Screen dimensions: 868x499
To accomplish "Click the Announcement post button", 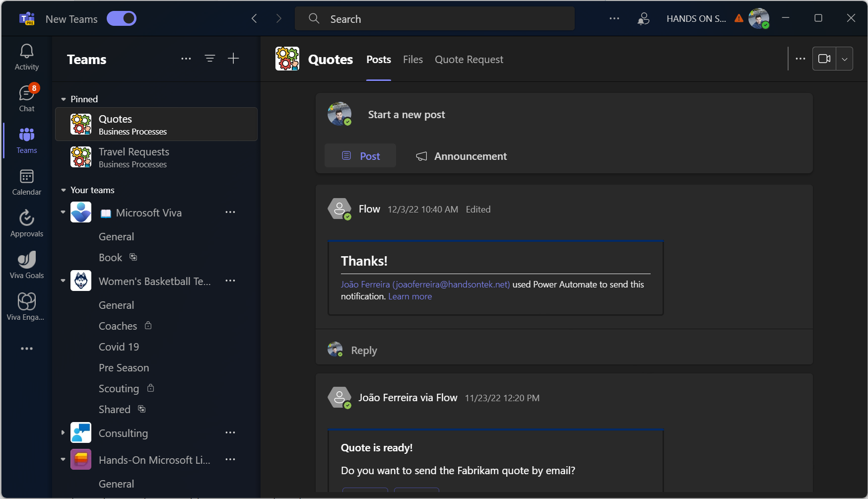I will (461, 155).
